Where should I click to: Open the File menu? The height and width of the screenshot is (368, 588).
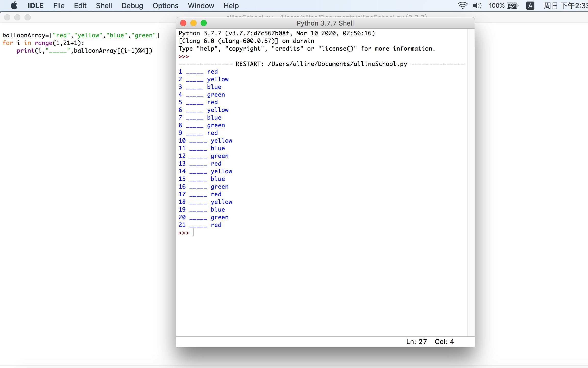[x=59, y=5]
